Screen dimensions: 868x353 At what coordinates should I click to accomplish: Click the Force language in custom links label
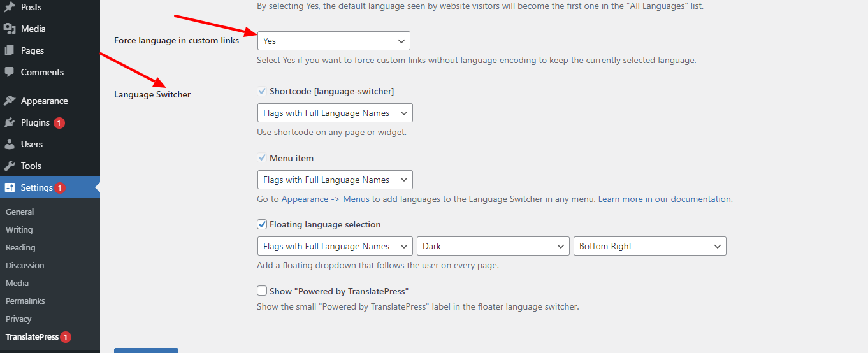[x=177, y=40]
